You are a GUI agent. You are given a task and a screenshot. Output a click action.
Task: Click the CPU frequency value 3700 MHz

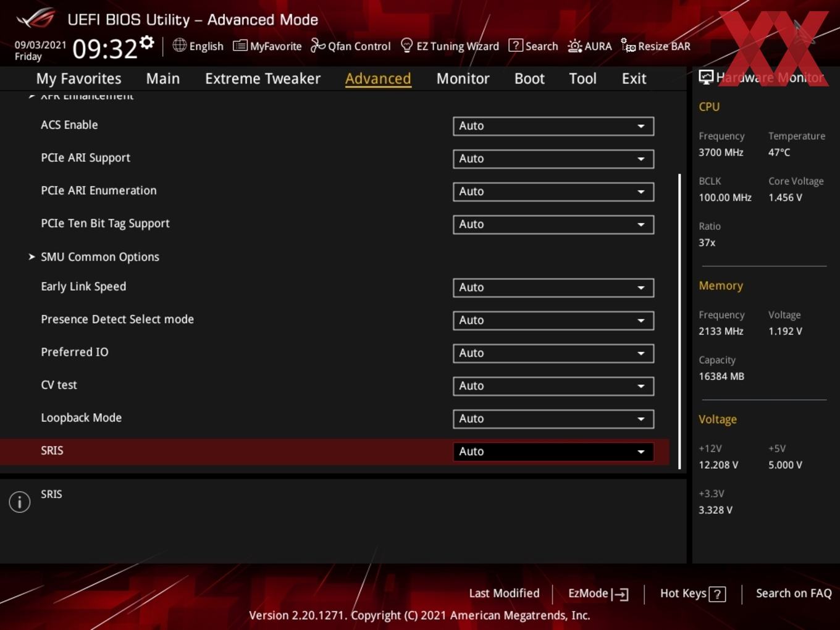coord(721,152)
